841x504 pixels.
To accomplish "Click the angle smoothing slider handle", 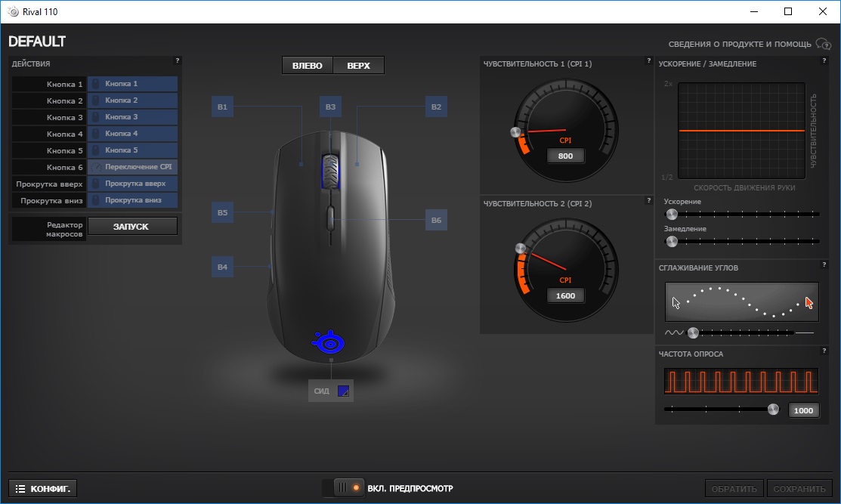I will [x=693, y=332].
